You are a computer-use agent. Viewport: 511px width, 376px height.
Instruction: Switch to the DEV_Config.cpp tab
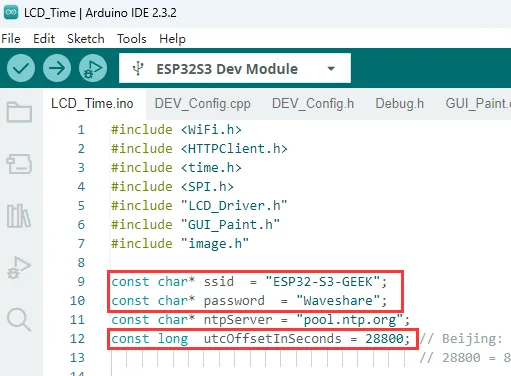203,104
